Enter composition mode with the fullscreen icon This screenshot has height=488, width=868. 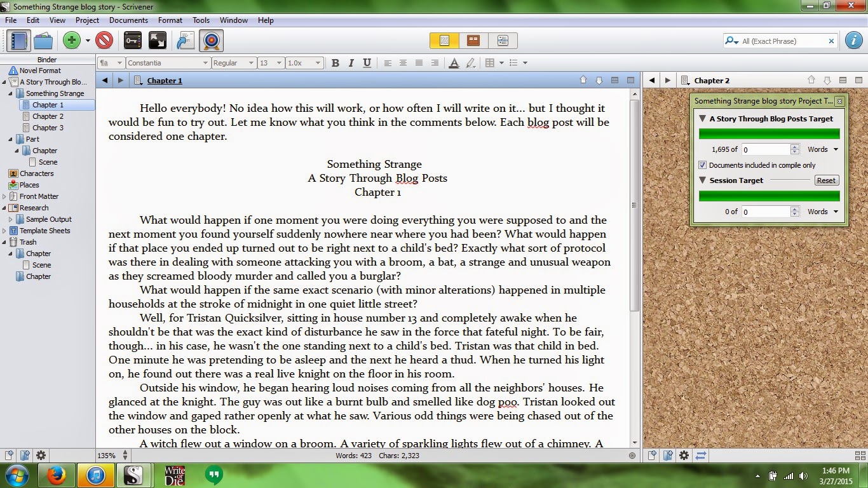[157, 41]
